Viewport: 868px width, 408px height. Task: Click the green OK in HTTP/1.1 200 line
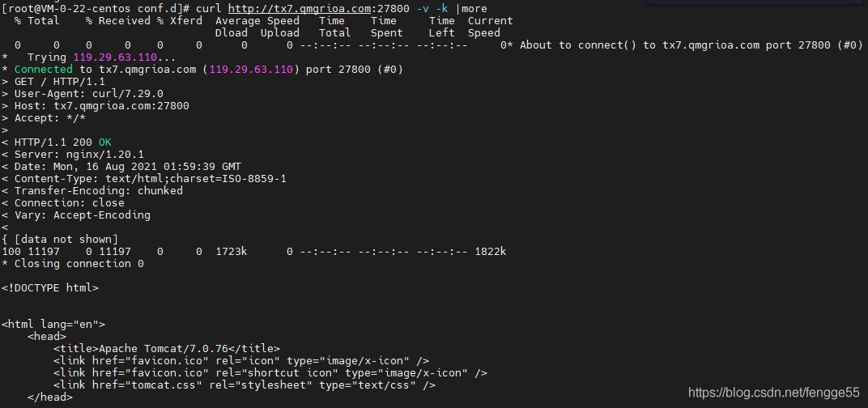[105, 142]
